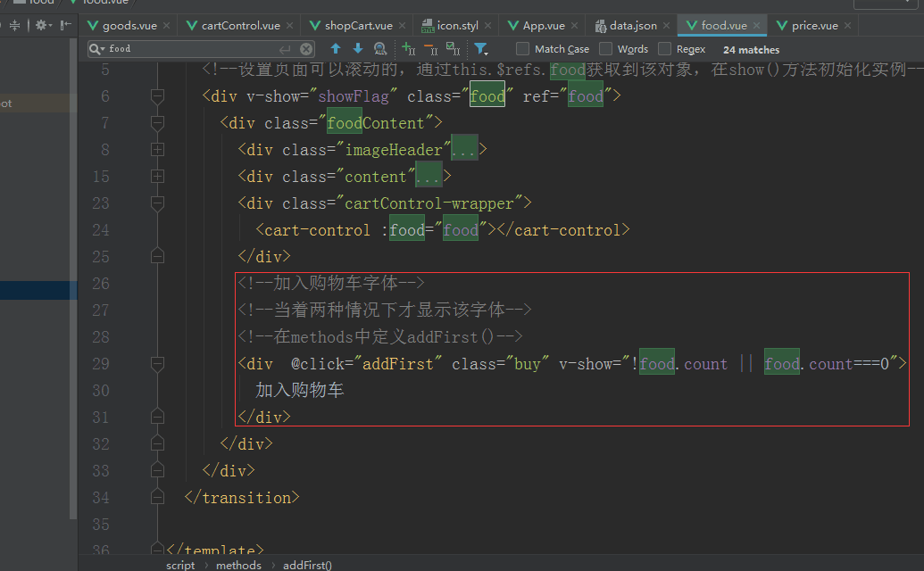Open search history via the magnifier icon
Screen dimensions: 924x571
click(x=96, y=49)
